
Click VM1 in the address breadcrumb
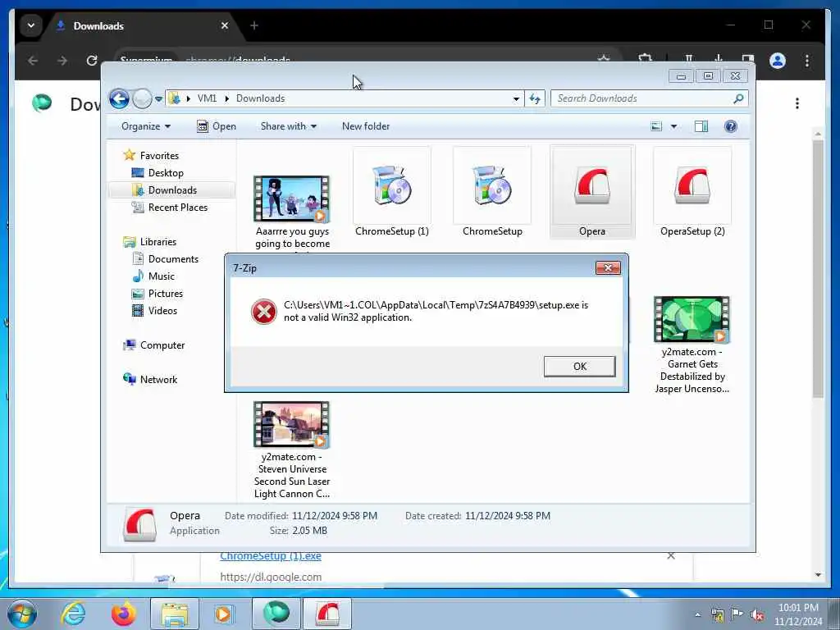coord(207,98)
